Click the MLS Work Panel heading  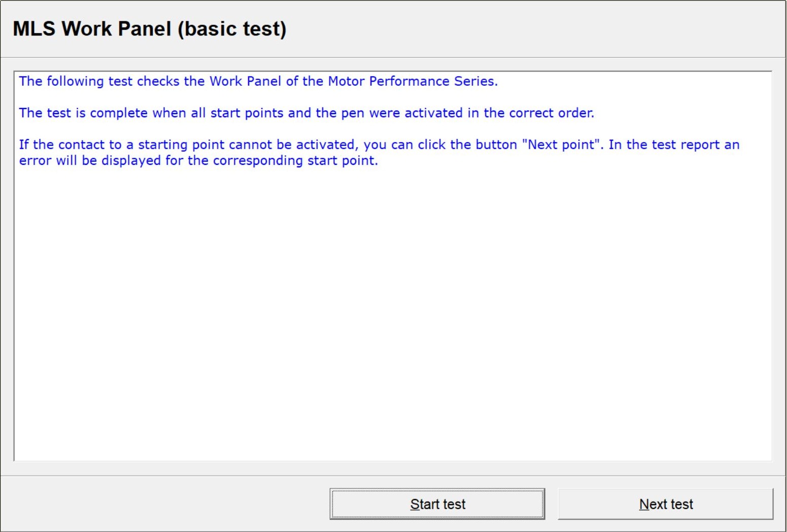149,29
